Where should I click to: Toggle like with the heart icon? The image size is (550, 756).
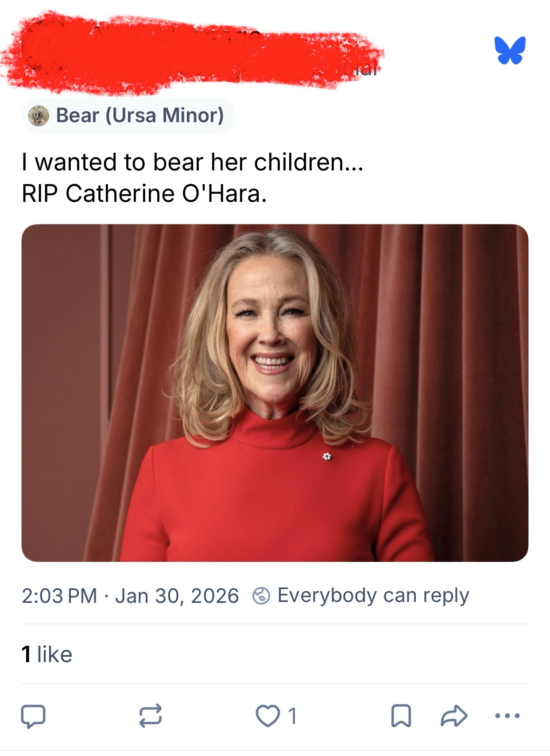tap(267, 716)
